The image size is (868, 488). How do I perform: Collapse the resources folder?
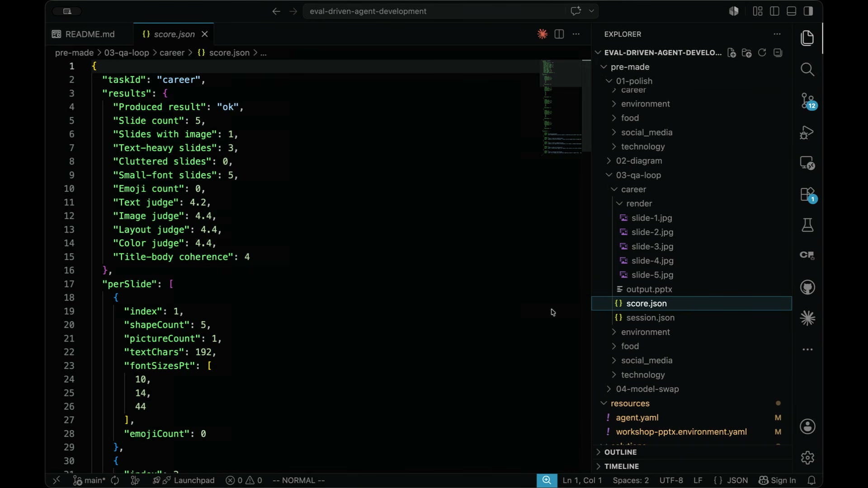(630, 404)
